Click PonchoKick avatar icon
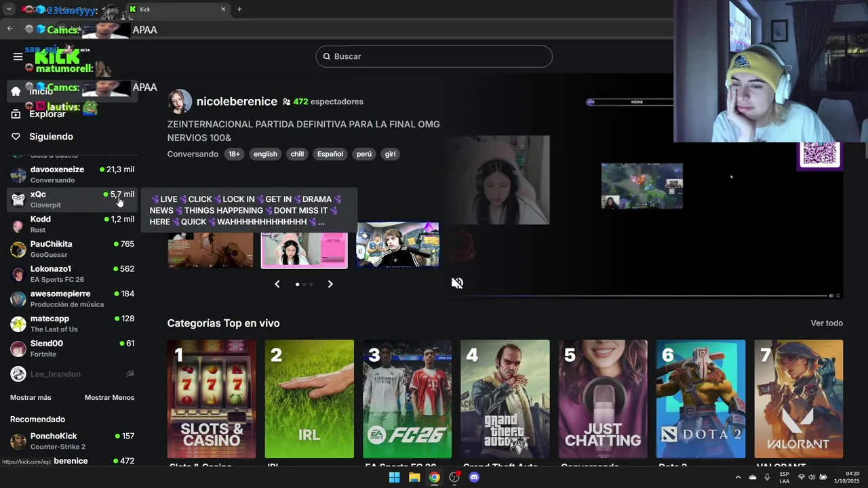Screen dimensions: 868x488 coord(18,441)
